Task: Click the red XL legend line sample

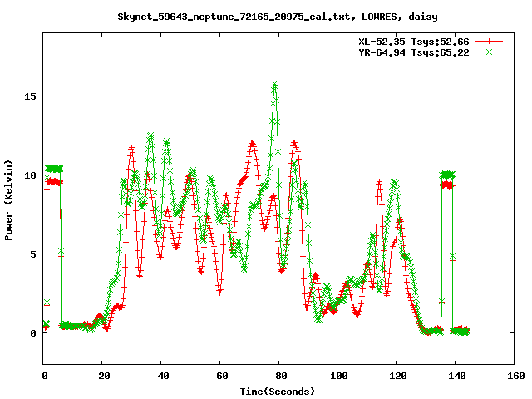Action: [x=489, y=42]
